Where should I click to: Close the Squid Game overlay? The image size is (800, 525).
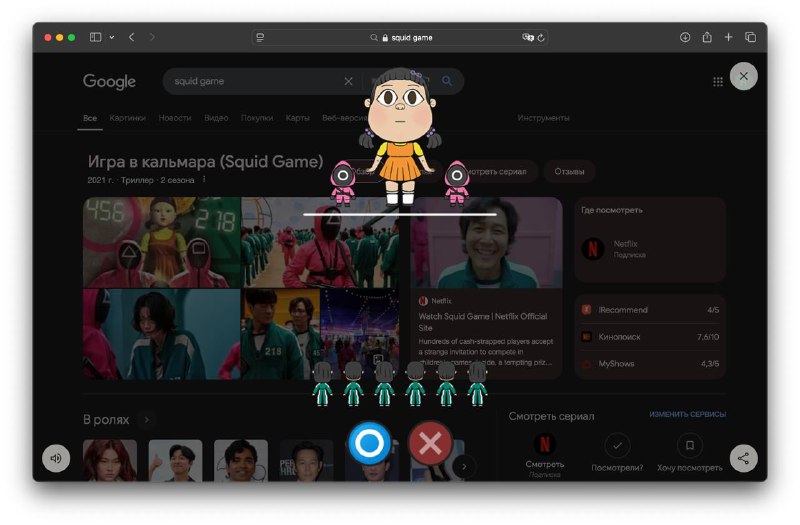tap(743, 76)
